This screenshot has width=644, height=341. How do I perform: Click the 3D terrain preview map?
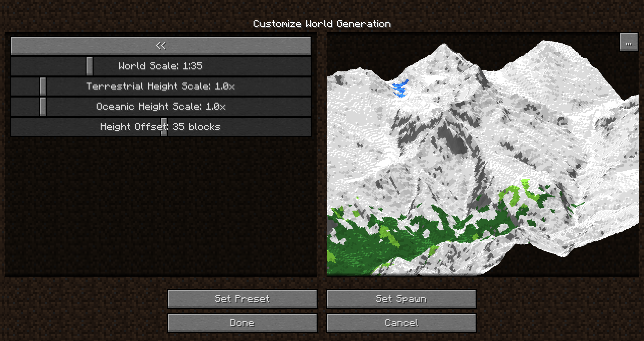click(x=483, y=154)
